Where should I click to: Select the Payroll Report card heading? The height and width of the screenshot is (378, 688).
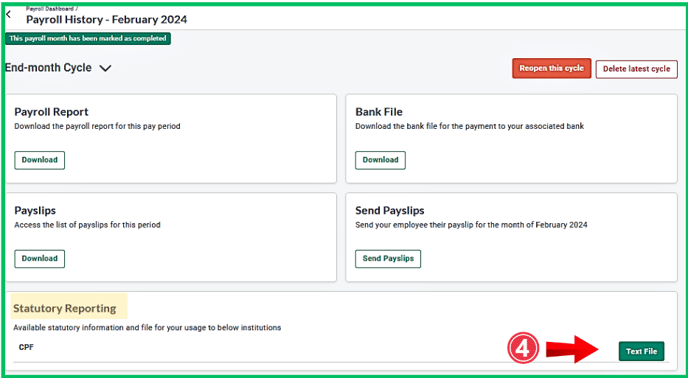(x=51, y=112)
